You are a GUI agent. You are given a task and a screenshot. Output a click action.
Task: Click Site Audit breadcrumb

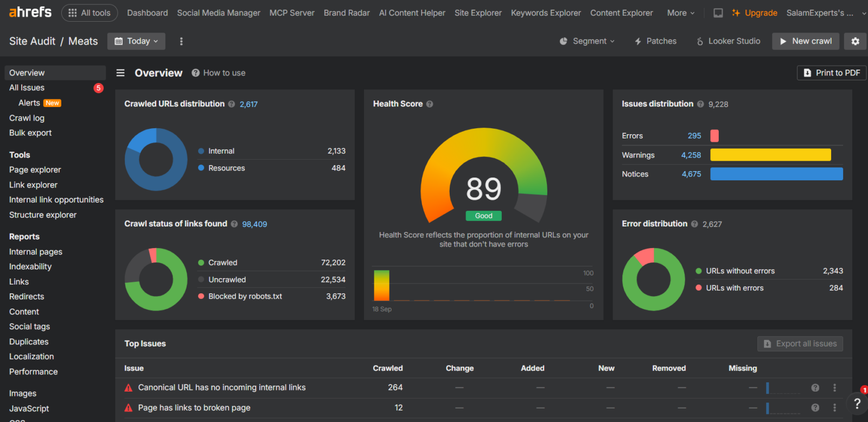tap(32, 41)
